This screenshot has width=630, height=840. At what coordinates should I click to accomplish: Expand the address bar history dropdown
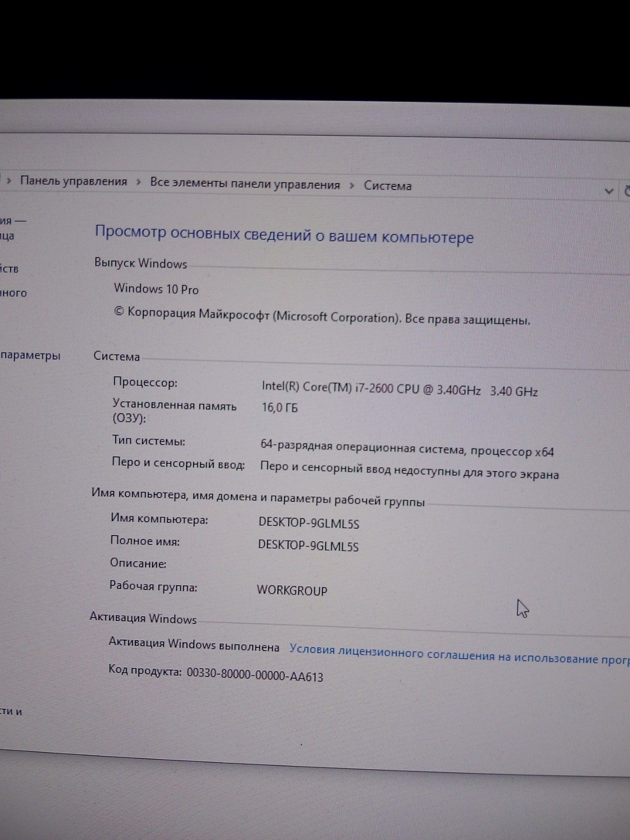(609, 191)
